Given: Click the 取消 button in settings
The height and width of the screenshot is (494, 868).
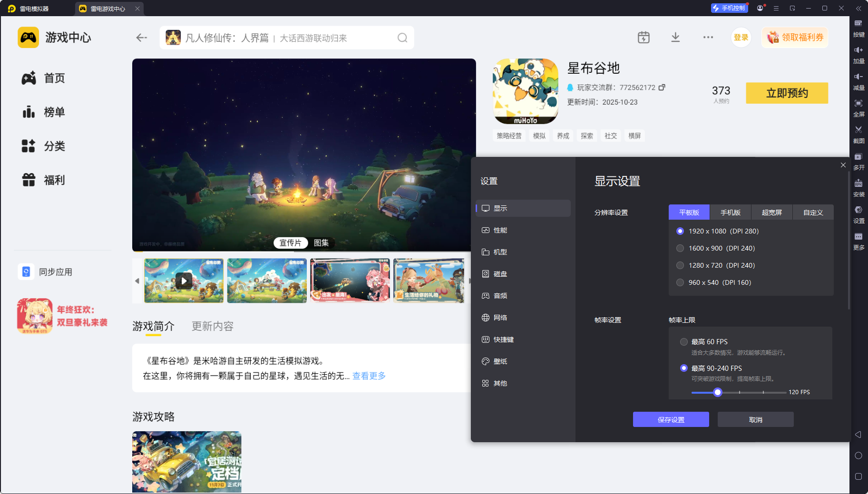Looking at the screenshot, I should tap(756, 419).
